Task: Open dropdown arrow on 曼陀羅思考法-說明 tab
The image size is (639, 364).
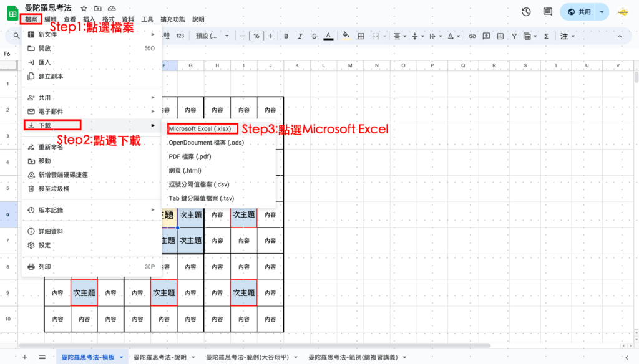Action: pyautogui.click(x=193, y=357)
